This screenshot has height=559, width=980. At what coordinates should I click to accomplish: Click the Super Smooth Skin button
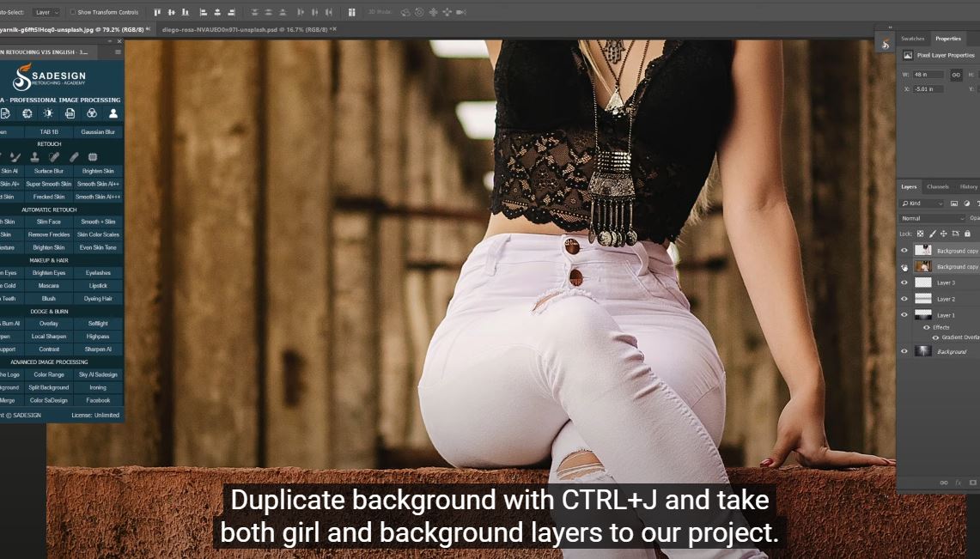tap(49, 184)
